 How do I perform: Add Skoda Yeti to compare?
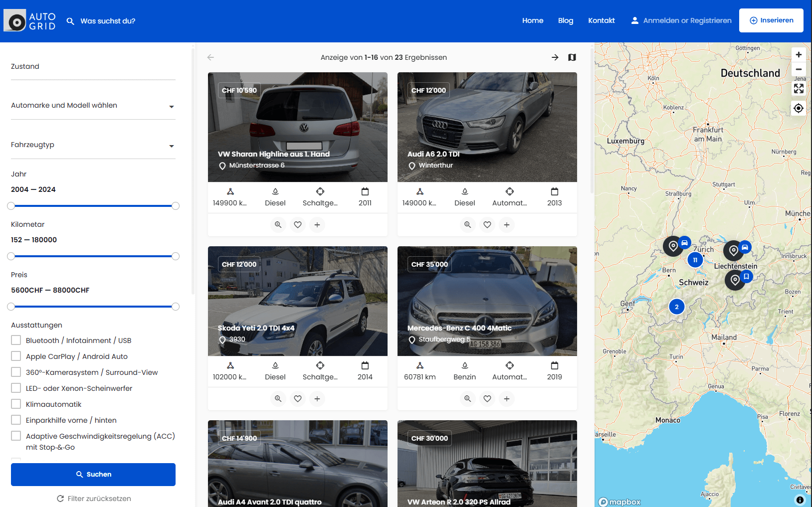[x=317, y=399]
